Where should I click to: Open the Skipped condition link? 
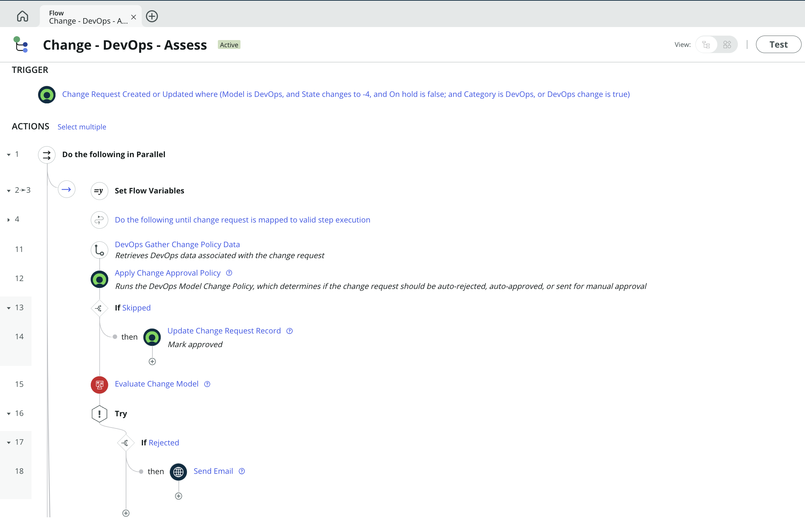click(136, 308)
